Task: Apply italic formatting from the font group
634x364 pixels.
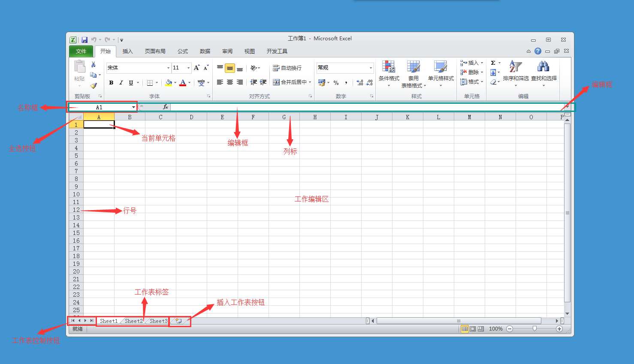Action: pyautogui.click(x=121, y=82)
